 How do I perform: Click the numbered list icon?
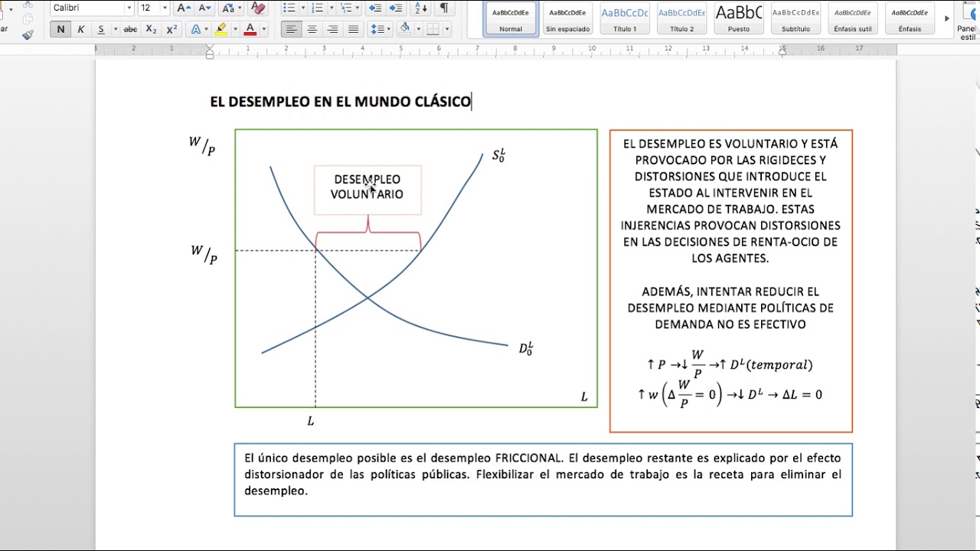pos(318,8)
